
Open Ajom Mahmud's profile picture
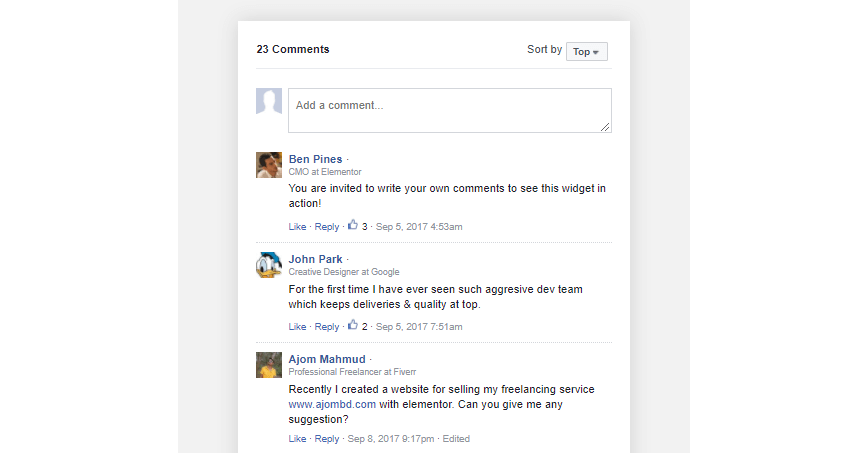269,365
